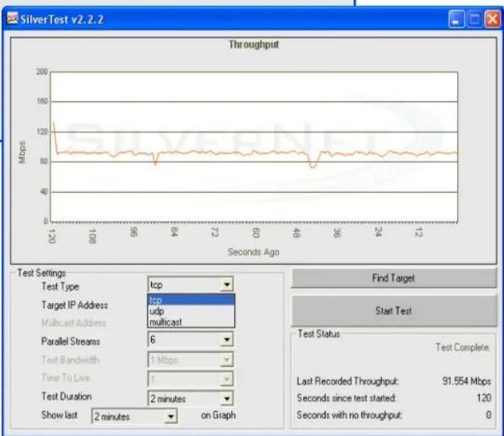Image resolution: width=504 pixels, height=436 pixels.
Task: Click the Start Test button
Action: click(393, 311)
